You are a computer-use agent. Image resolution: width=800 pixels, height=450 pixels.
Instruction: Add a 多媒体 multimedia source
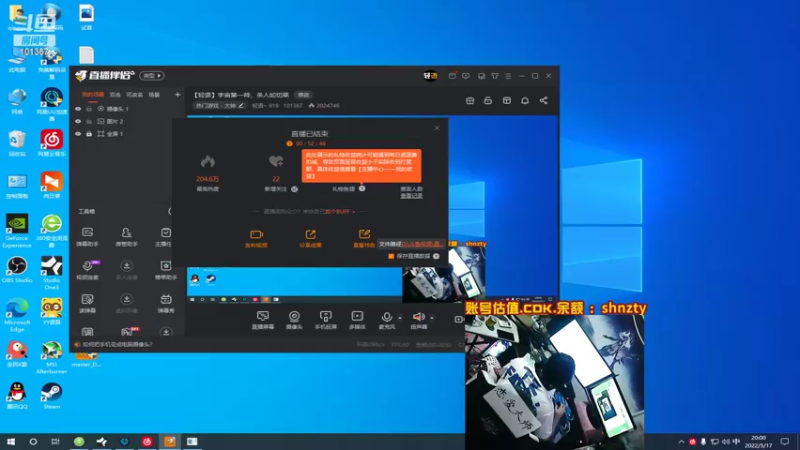pos(357,320)
